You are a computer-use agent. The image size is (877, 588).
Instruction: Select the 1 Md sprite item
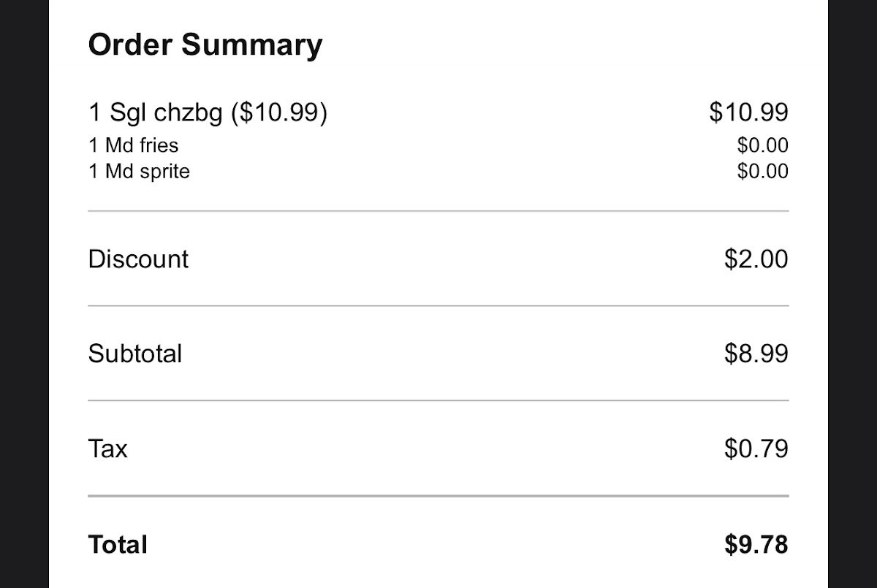[x=139, y=172]
